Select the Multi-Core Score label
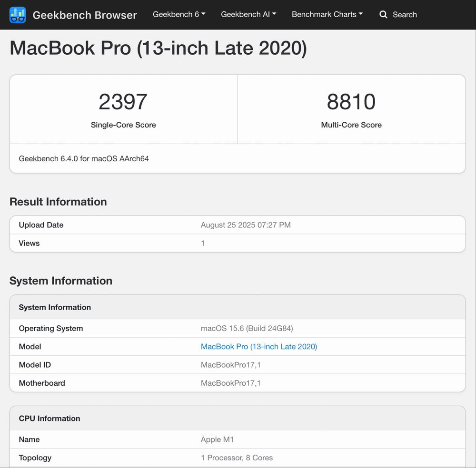 click(x=351, y=125)
